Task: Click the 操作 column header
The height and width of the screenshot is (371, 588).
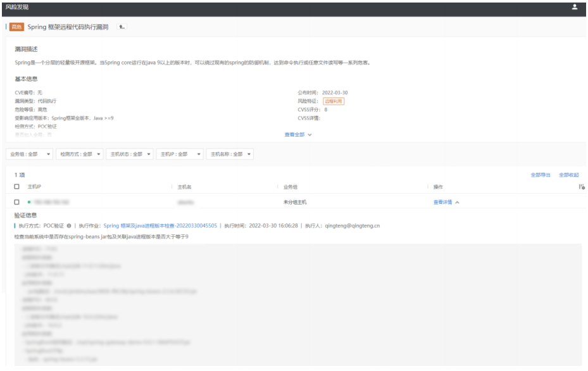Action: tap(438, 187)
